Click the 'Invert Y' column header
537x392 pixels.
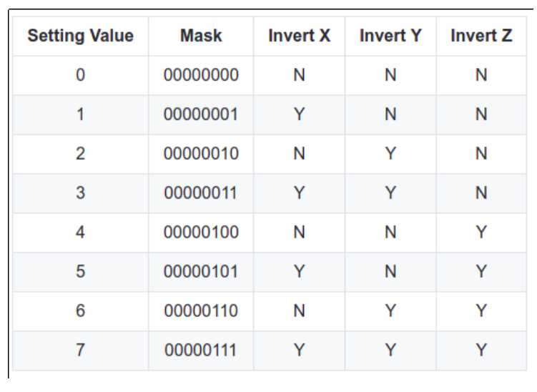[x=390, y=36]
